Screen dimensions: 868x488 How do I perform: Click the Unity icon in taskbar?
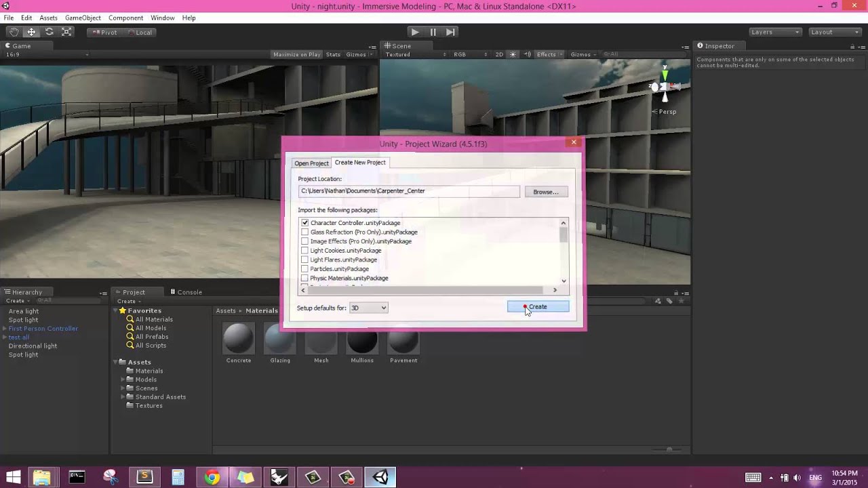380,477
